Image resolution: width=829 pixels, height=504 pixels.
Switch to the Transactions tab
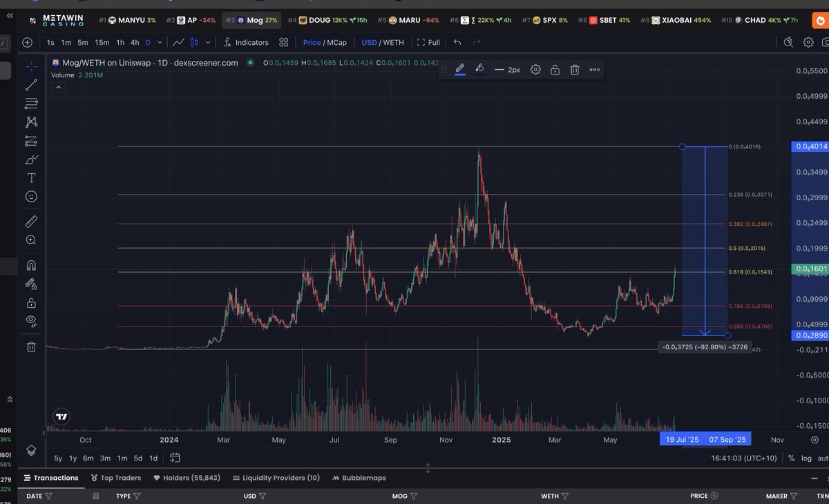pyautogui.click(x=50, y=478)
